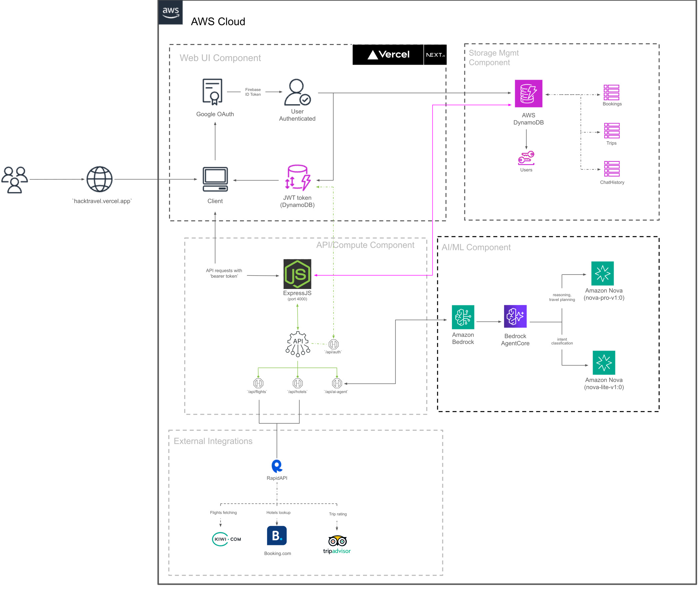The width and height of the screenshot is (700, 600).
Task: Select the Bedrock AgentCore icon
Action: click(515, 316)
